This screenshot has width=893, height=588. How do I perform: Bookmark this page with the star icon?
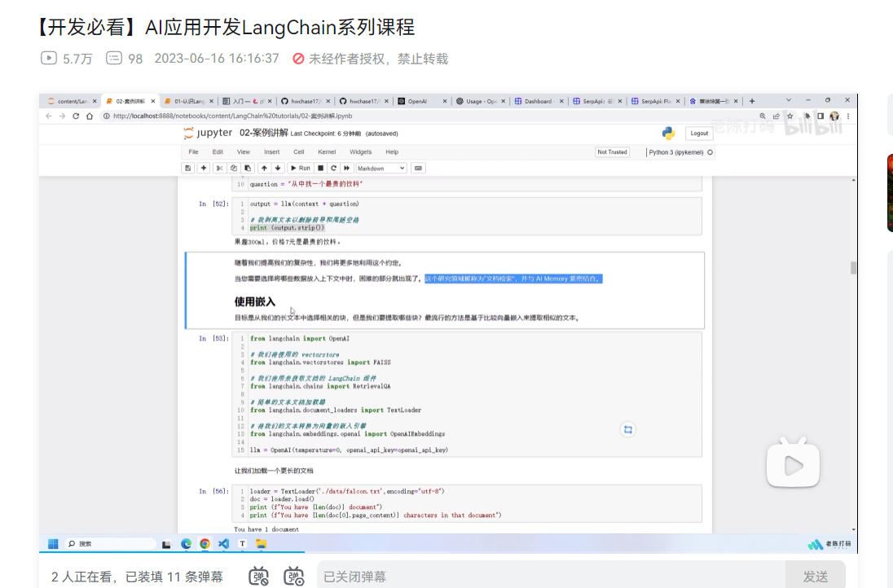click(x=790, y=116)
